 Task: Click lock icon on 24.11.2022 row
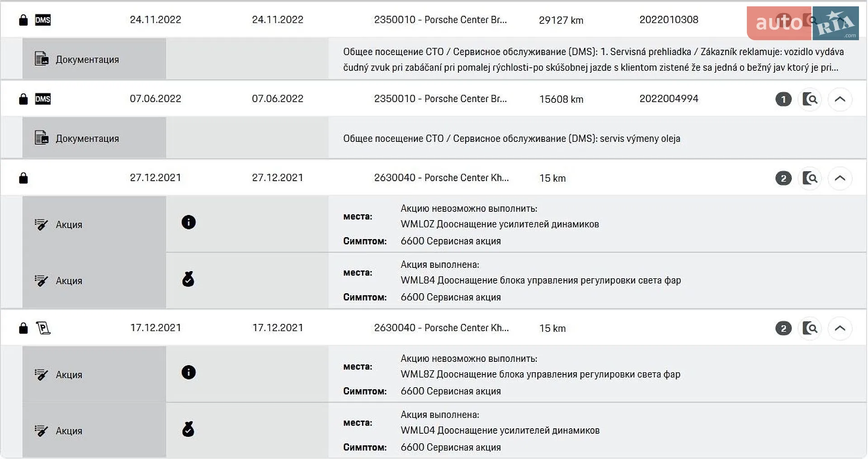coord(24,20)
